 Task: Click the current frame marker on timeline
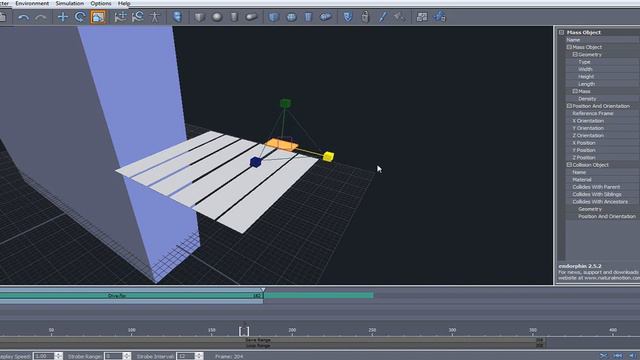tap(244, 330)
